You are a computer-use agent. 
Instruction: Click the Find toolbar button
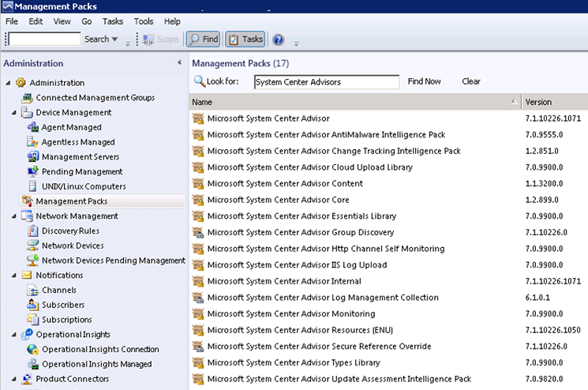204,39
